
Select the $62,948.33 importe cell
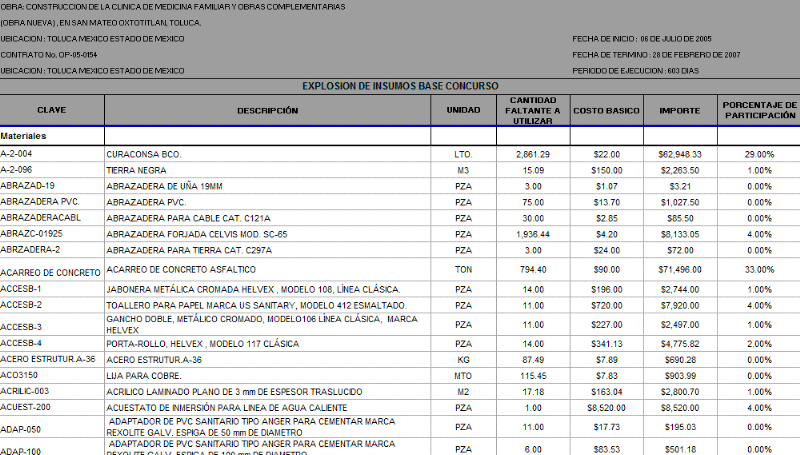tap(679, 155)
